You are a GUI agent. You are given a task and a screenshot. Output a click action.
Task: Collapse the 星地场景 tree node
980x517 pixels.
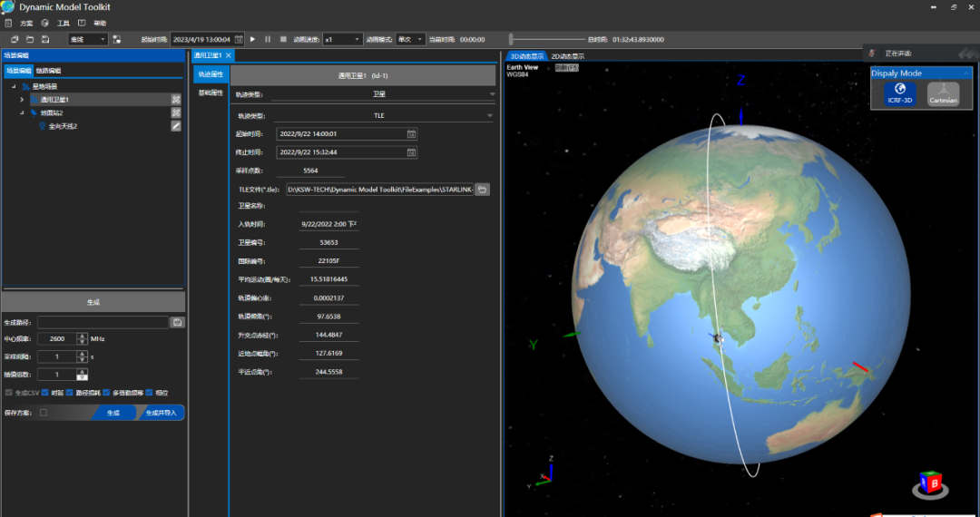click(14, 87)
